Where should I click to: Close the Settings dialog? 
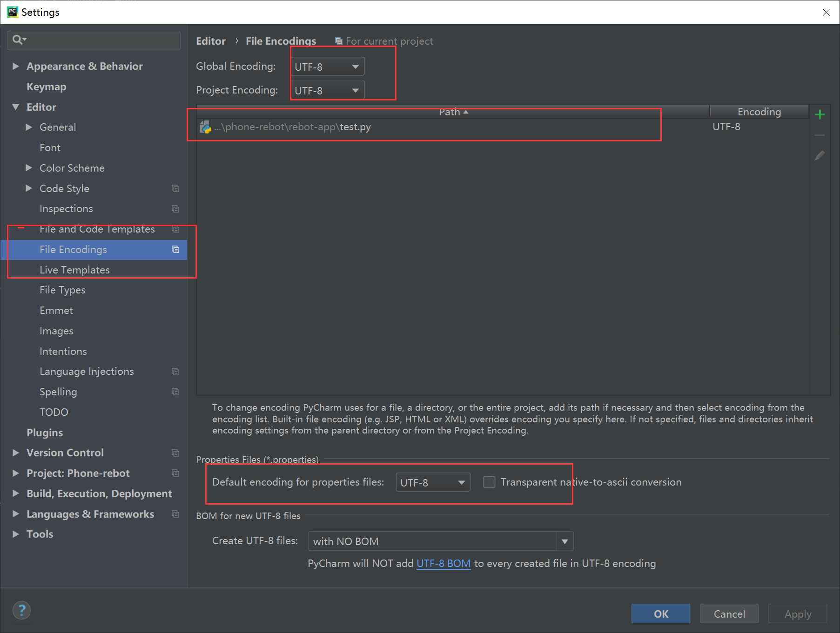point(826,13)
